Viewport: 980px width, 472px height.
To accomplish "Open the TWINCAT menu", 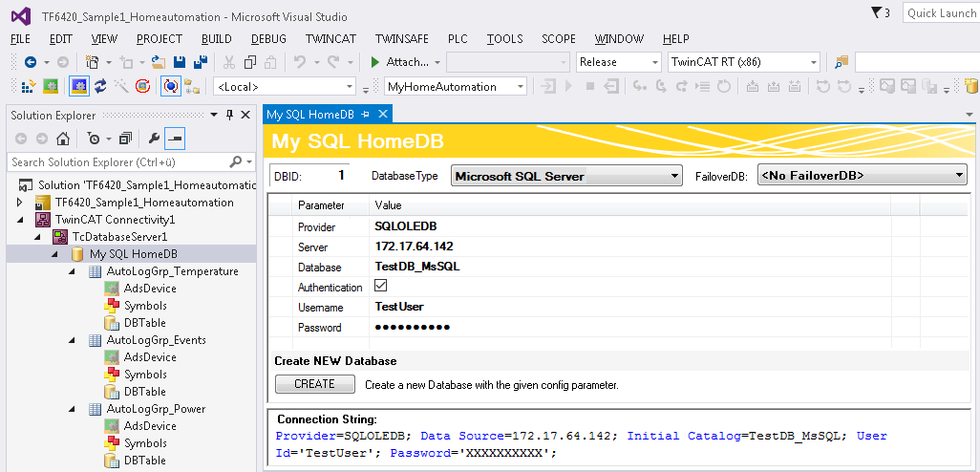I will (330, 39).
